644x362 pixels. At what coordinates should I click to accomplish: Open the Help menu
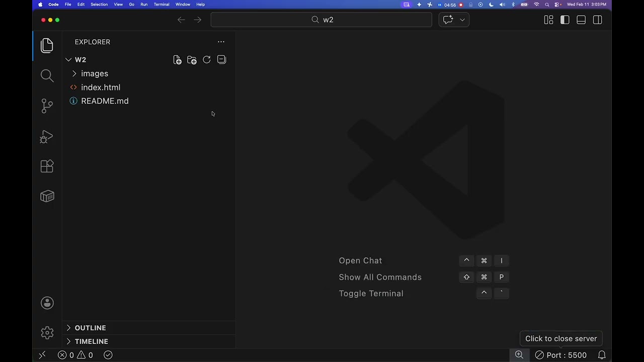click(x=201, y=5)
